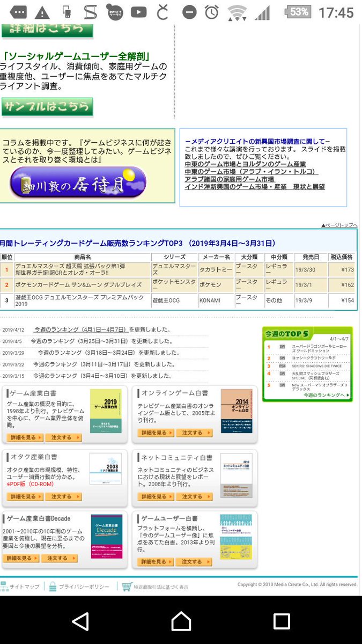This screenshot has height=644, width=362.
Task: Click the ゲーム産業白書 Decade book cover
Action: (x=107, y=537)
